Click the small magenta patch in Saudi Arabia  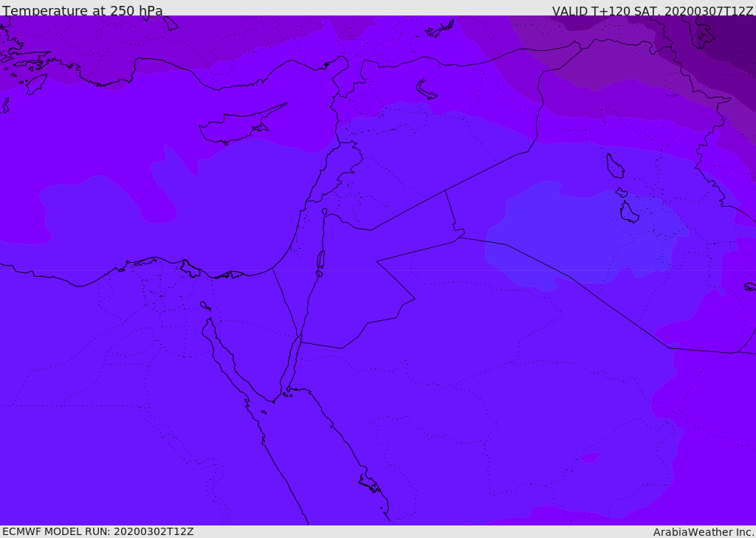pyautogui.click(x=590, y=458)
